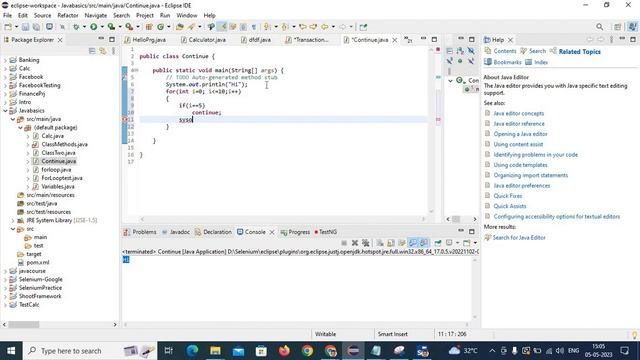
Task: Click the New Java Package icon
Action: (x=149, y=27)
